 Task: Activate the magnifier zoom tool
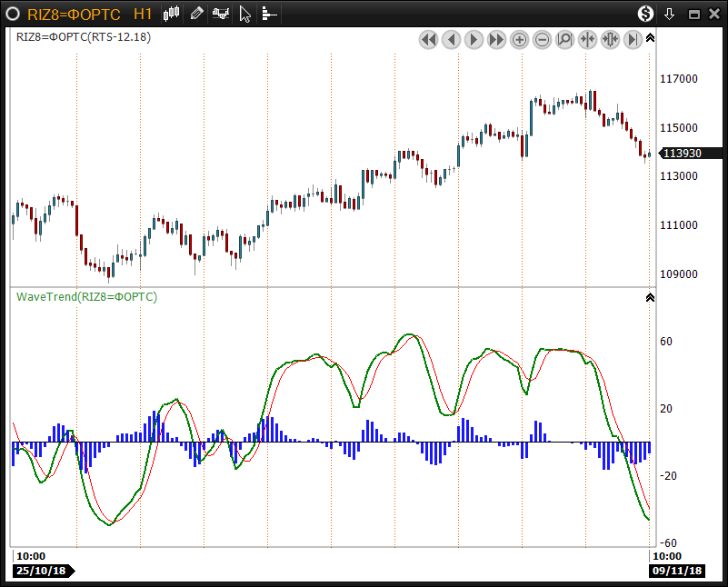[564, 40]
